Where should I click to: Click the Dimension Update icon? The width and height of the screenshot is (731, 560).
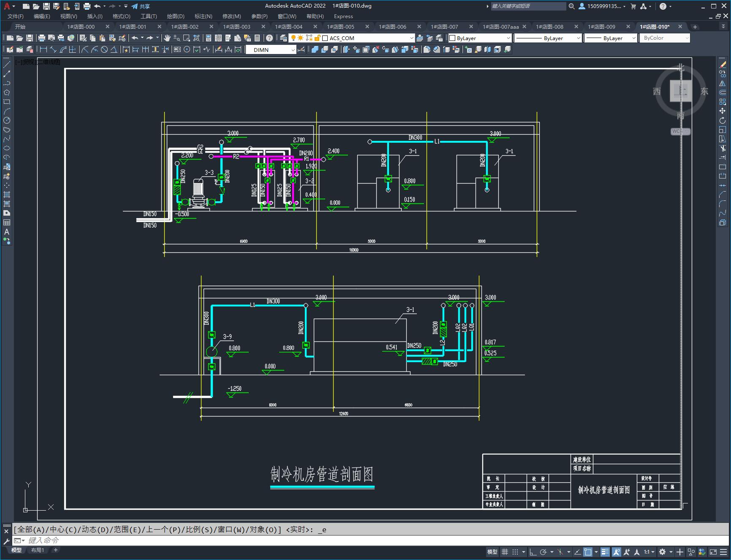238,49
